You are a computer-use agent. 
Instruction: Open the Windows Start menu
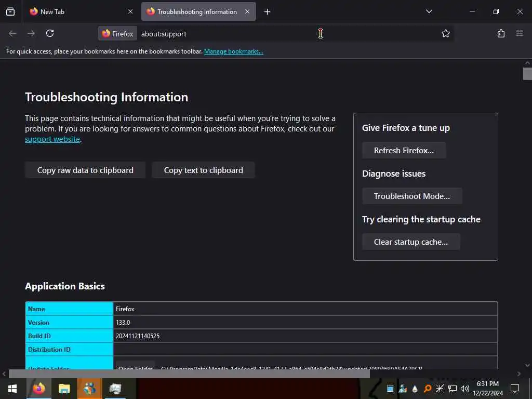[12, 389]
